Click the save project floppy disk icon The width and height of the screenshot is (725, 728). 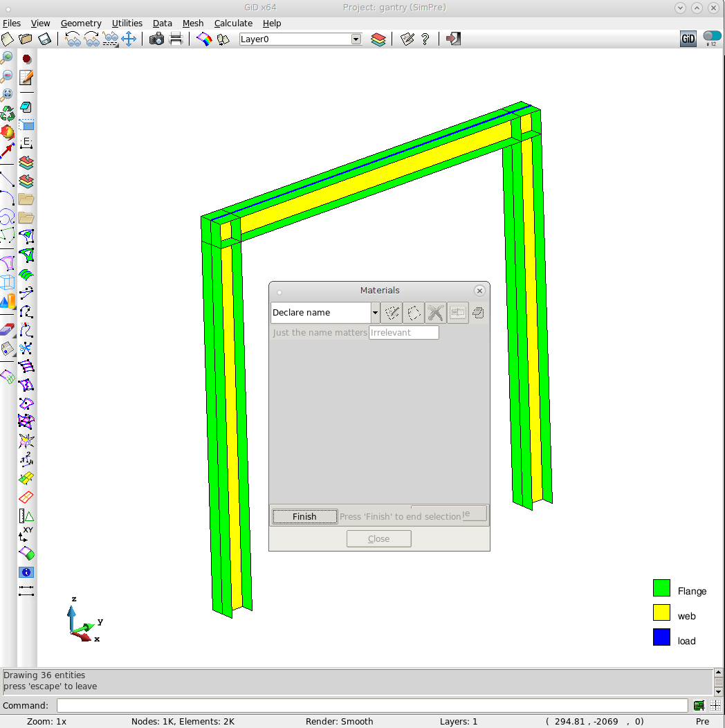coord(44,39)
